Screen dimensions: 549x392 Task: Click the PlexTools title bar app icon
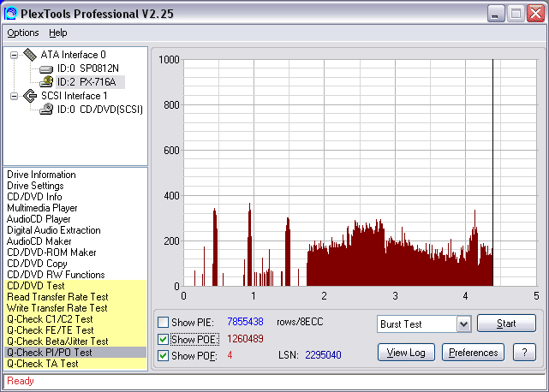click(10, 14)
